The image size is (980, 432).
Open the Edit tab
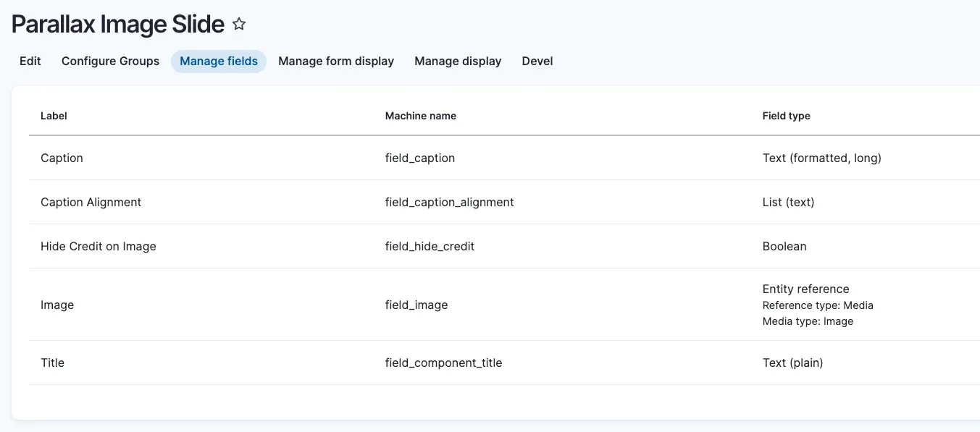click(30, 62)
